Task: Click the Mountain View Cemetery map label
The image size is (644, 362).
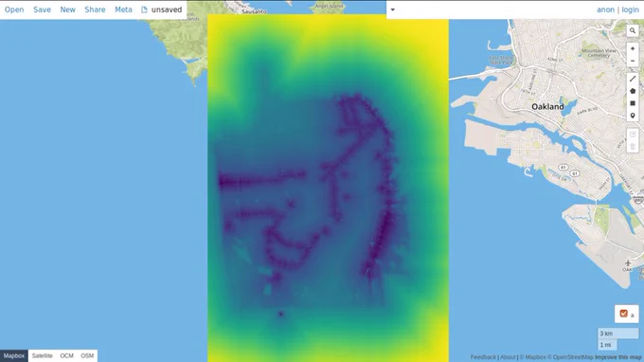Action: (x=599, y=53)
